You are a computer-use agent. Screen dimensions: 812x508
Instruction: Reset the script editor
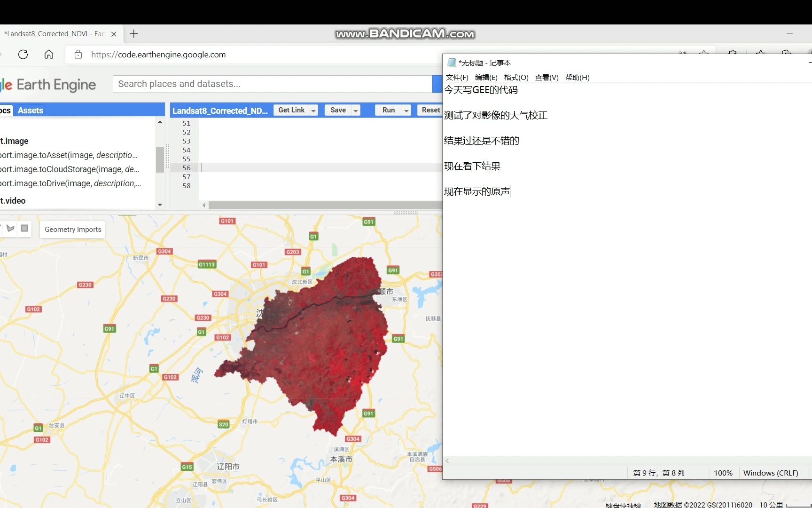coord(431,110)
